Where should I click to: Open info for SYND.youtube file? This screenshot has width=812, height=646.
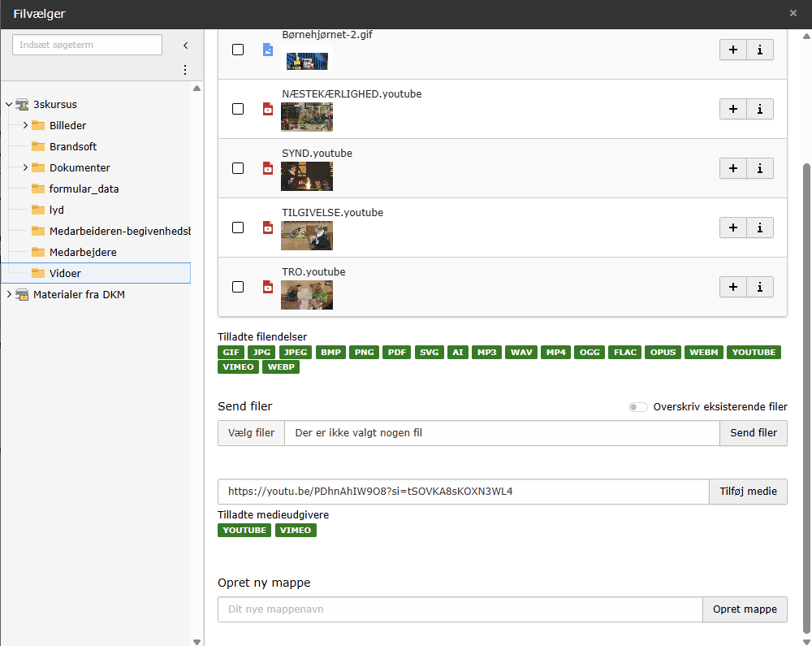coord(759,168)
